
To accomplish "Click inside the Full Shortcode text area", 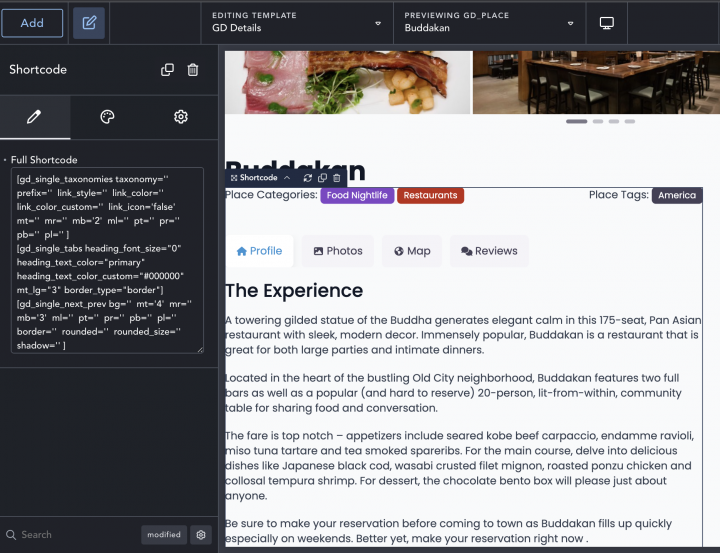I will click(108, 260).
